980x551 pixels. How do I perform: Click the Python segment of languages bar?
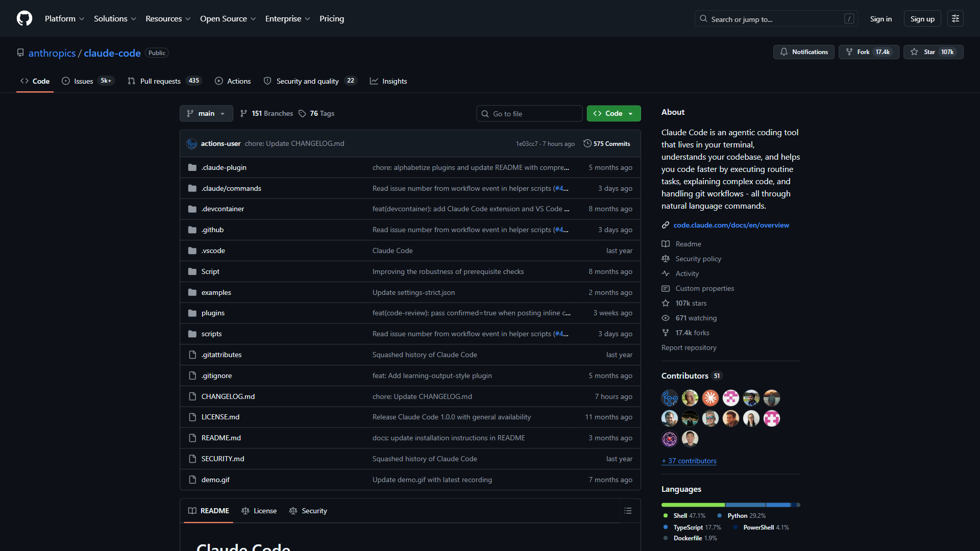coord(745,505)
